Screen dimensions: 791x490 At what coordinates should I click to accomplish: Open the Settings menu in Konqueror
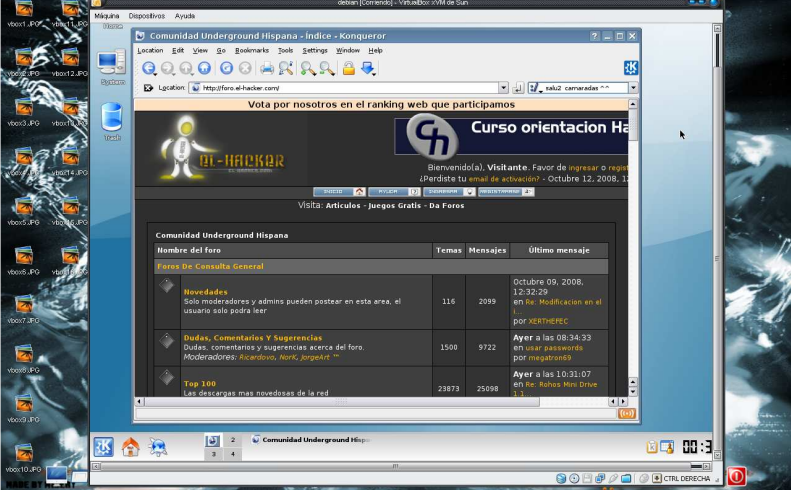315,50
